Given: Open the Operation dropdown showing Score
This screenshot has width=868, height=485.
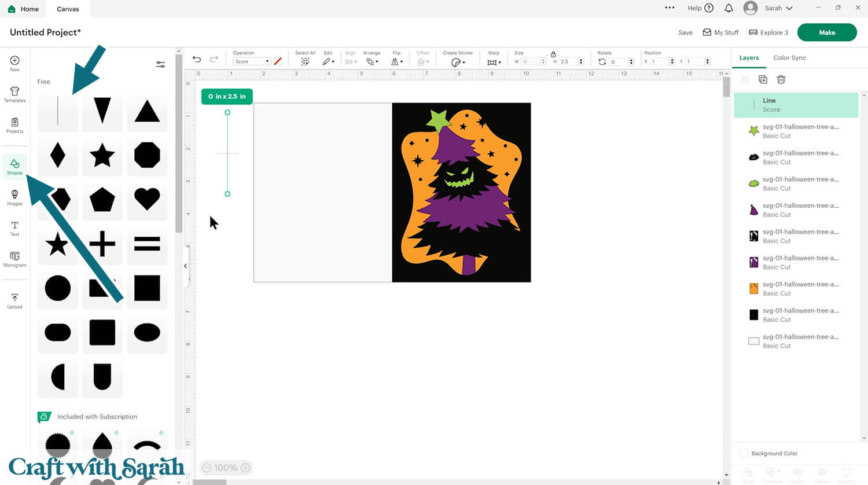Looking at the screenshot, I should pyautogui.click(x=252, y=61).
